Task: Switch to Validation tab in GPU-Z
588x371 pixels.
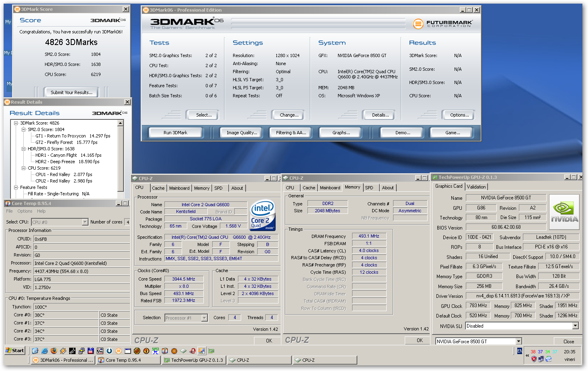Action: pyautogui.click(x=476, y=187)
